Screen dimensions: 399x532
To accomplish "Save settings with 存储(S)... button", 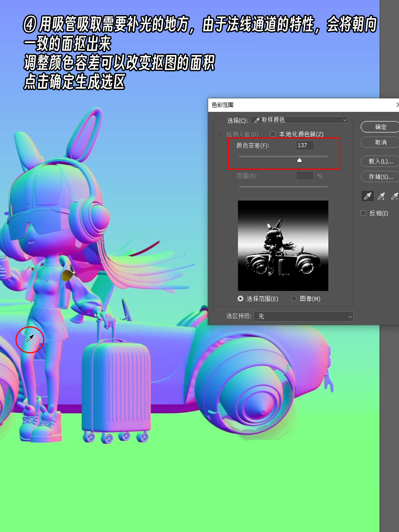I will pos(380,176).
